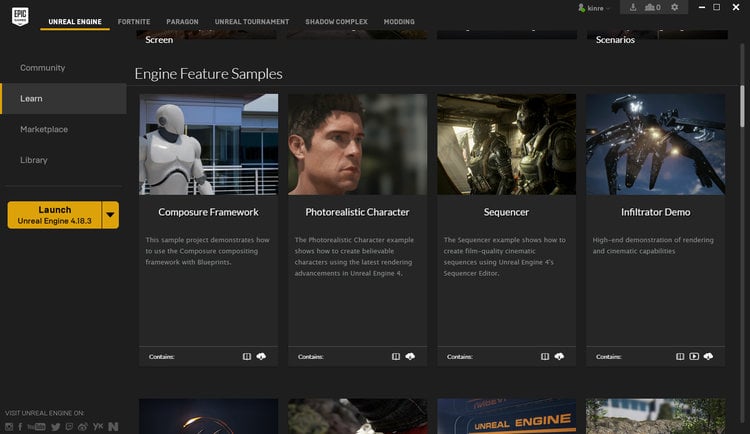The image size is (750, 434).
Task: Open Unreal Engine Weibo page
Action: (83, 426)
